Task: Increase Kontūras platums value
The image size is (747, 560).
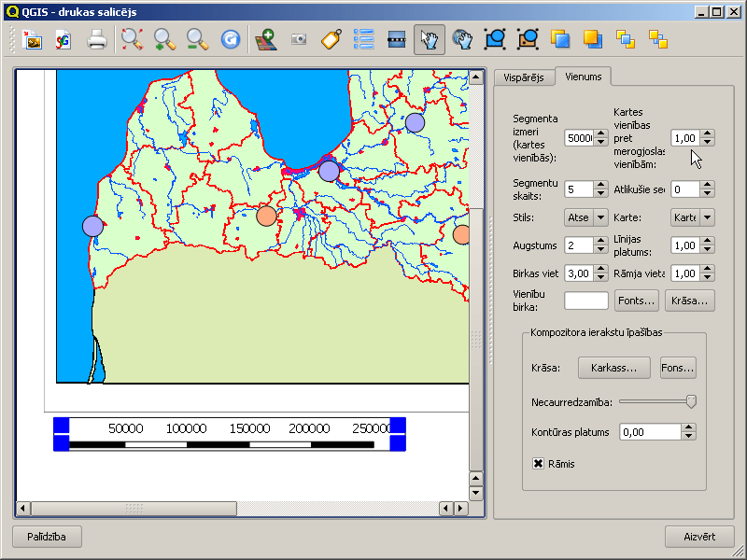Action: coord(689,427)
